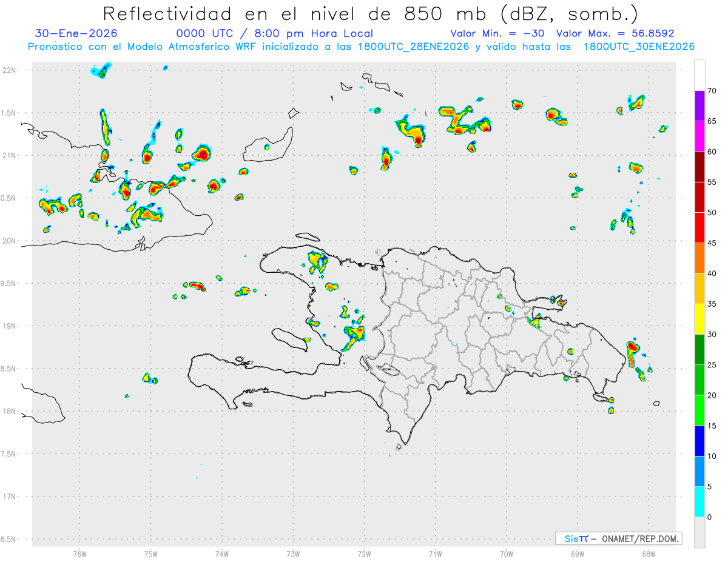728x562 pixels.
Task: Select the '75W' longitude label
Action: coord(151,554)
